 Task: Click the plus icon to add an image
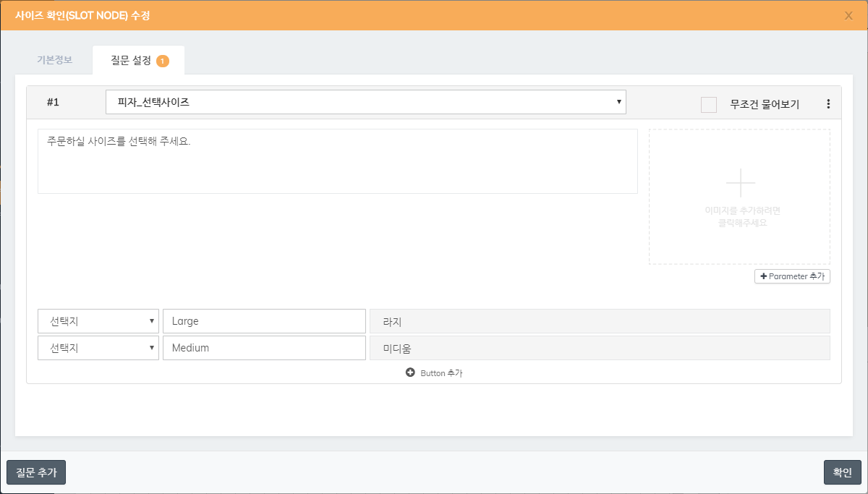[x=740, y=182]
